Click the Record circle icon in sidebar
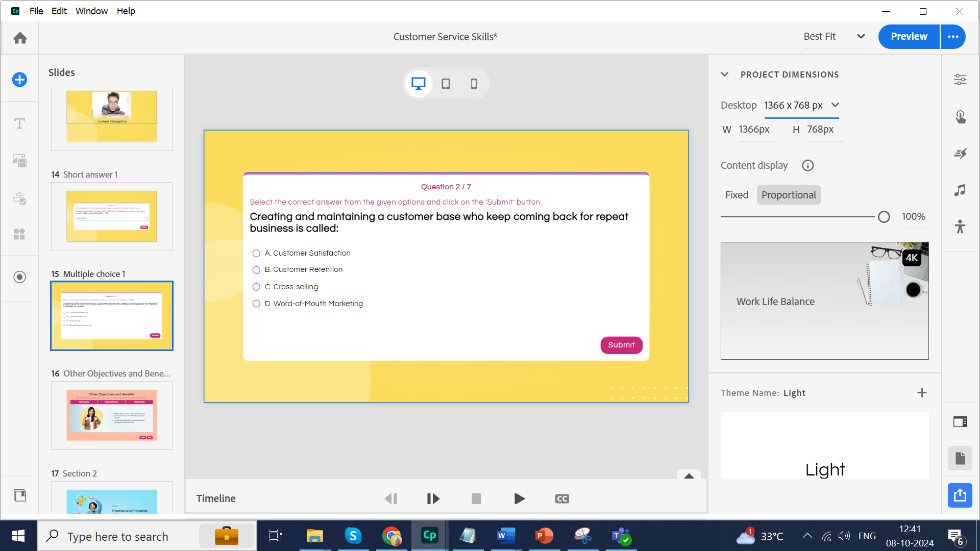 point(19,277)
